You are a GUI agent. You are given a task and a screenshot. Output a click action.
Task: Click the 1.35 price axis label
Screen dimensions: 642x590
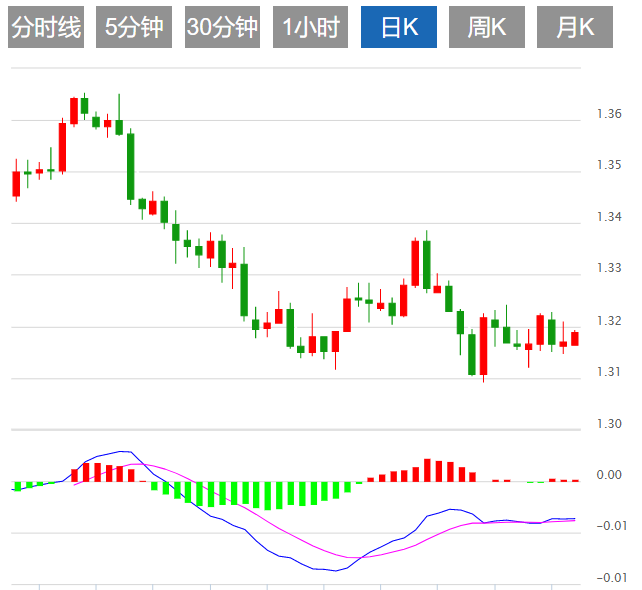[609, 165]
